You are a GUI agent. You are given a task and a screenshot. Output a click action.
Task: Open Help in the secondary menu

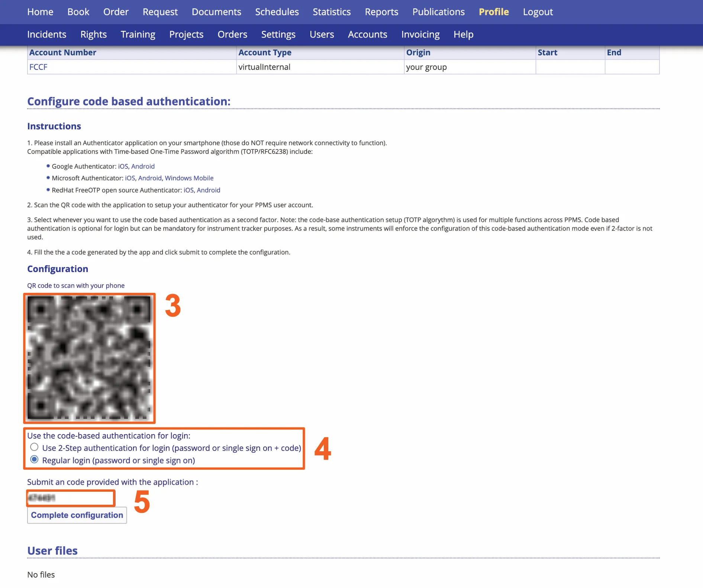click(463, 35)
